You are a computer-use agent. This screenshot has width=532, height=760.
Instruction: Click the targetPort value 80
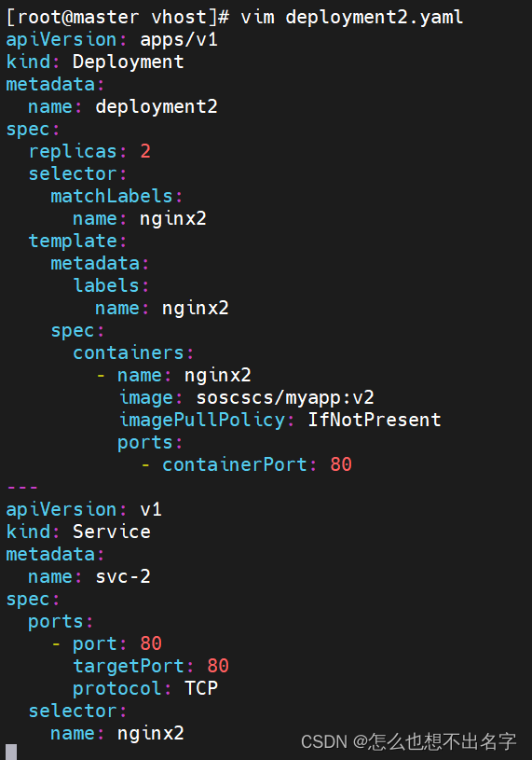coord(218,666)
